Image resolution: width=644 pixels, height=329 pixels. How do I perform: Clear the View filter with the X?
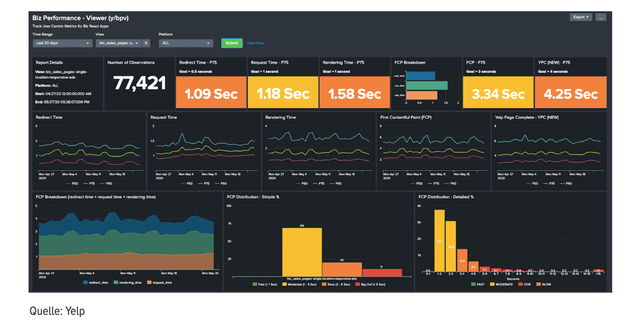point(146,43)
